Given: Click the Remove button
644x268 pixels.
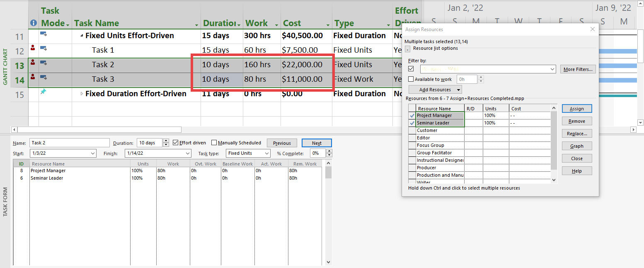Looking at the screenshot, I should [577, 121].
